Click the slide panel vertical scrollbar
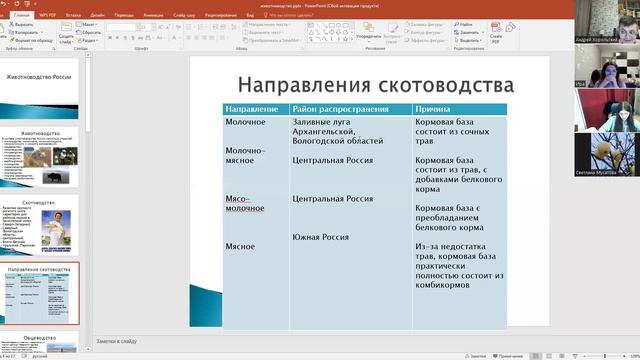 pyautogui.click(x=88, y=202)
